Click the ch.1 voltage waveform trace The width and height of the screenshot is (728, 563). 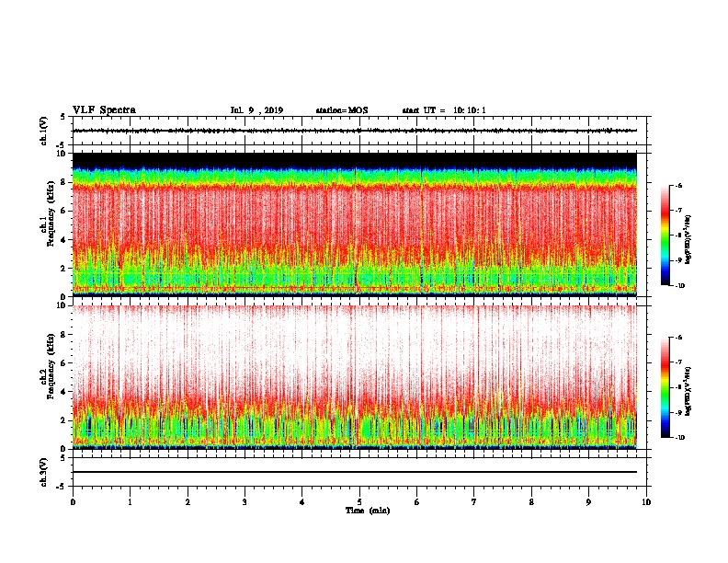tap(355, 131)
